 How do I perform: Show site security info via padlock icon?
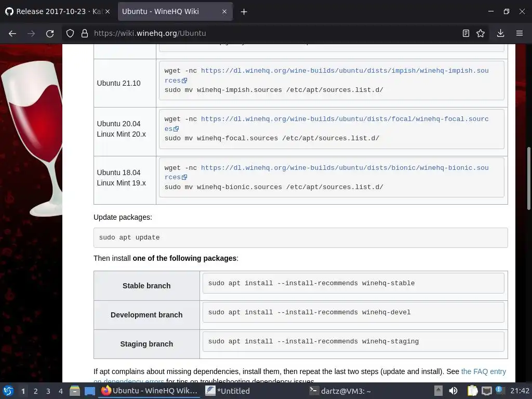85,33
